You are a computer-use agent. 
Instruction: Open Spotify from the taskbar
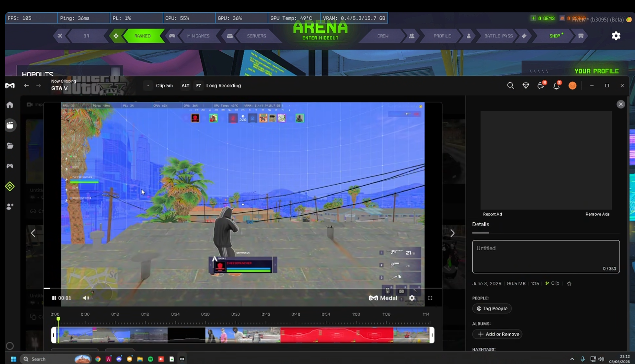[x=150, y=359]
